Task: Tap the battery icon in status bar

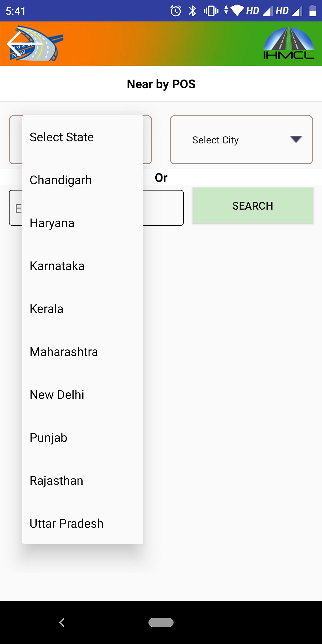Action: [312, 11]
